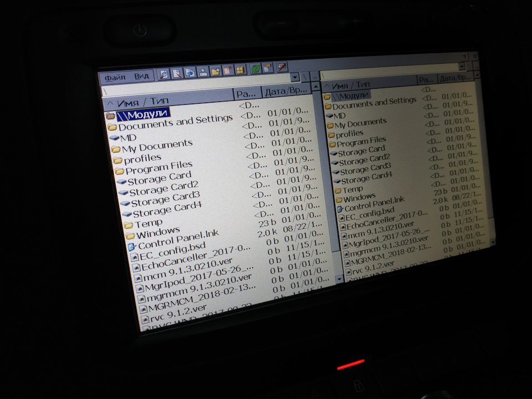Select Windows folder in right panel
Screen dimensions: 532x399
(359, 197)
